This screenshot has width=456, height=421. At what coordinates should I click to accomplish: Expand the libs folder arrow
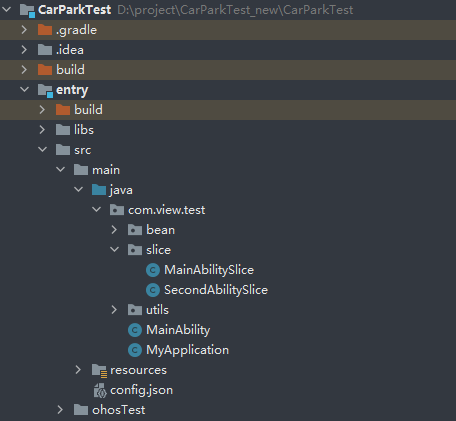(x=42, y=130)
